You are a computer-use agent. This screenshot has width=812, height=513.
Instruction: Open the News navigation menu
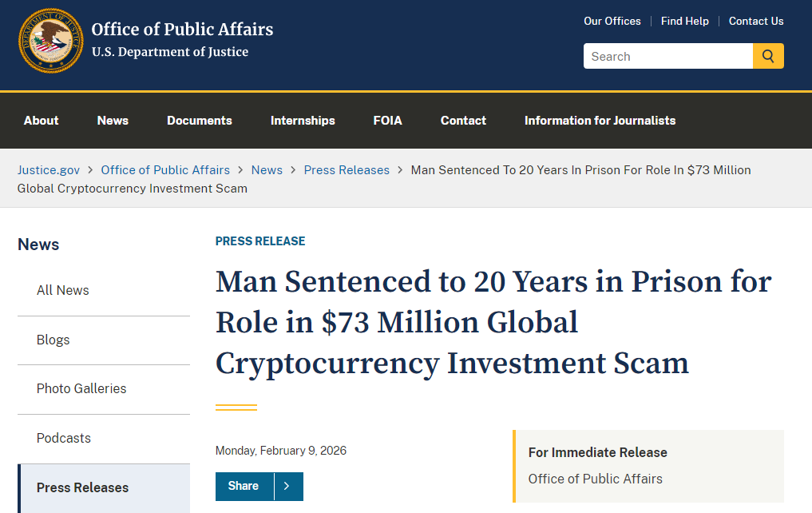pyautogui.click(x=113, y=121)
